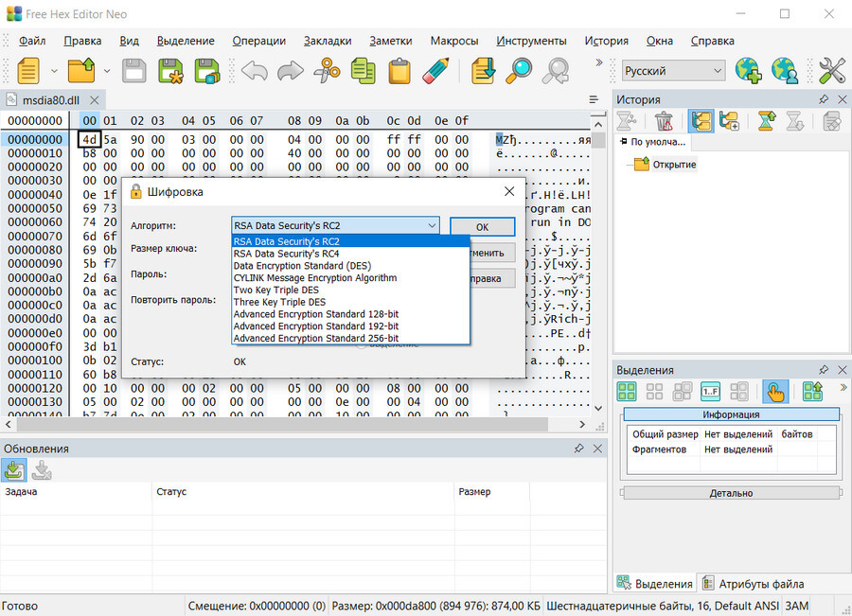This screenshot has width=852, height=616.
Task: Choose Advanced Encryption Standard 128-bit option
Action: [x=350, y=314]
